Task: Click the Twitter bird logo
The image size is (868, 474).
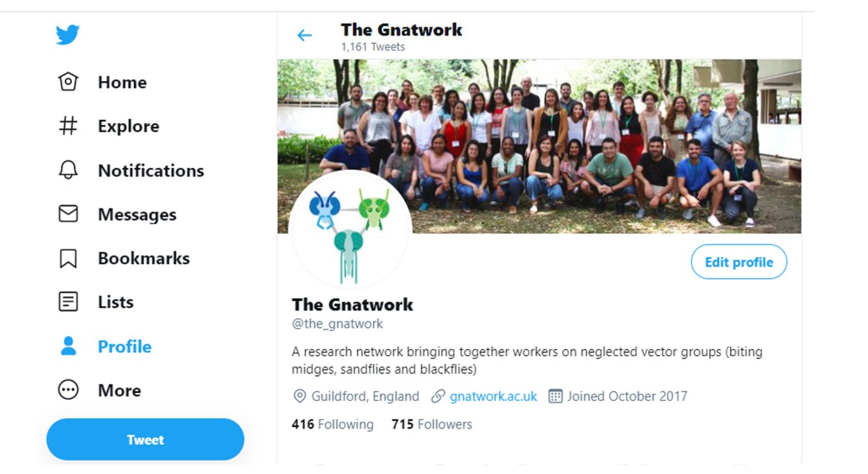Action: click(x=67, y=35)
